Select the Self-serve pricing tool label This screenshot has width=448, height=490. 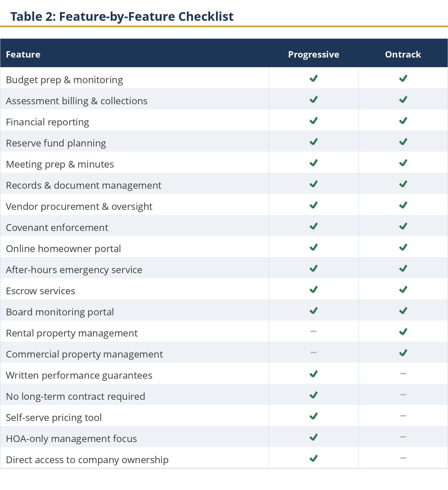pyautogui.click(x=54, y=418)
